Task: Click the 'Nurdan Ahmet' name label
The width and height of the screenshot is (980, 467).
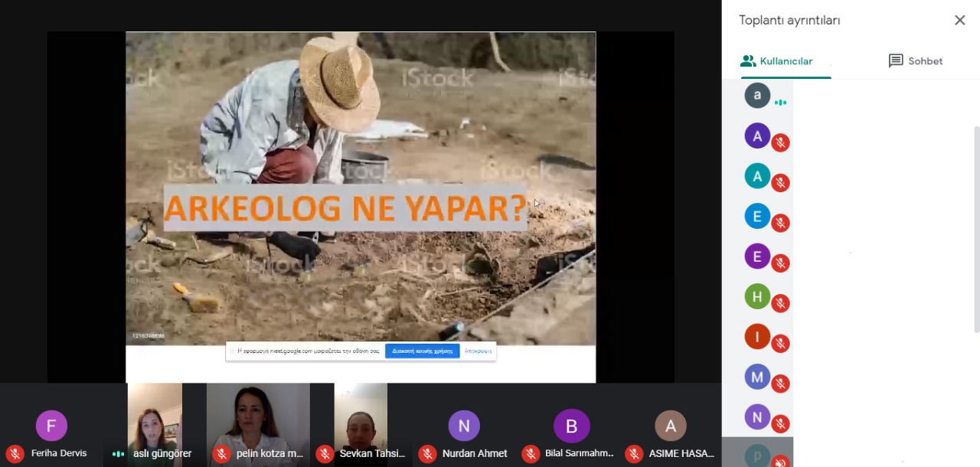Action: [475, 453]
